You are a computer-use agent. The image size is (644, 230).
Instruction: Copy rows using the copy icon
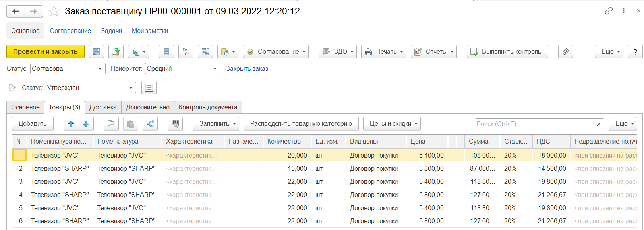click(x=111, y=124)
